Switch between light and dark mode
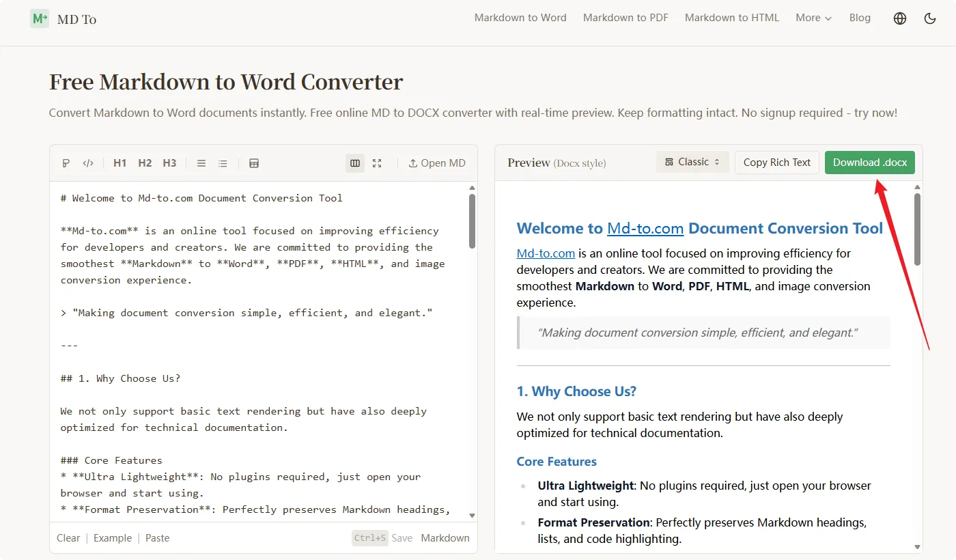956x560 pixels. (x=930, y=18)
